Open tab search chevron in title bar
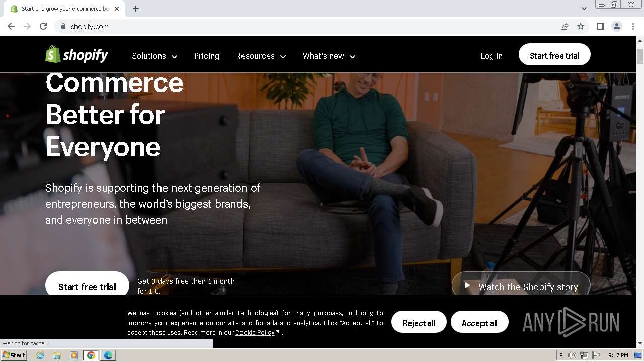Image resolution: width=644 pixels, height=362 pixels. pyautogui.click(x=584, y=9)
